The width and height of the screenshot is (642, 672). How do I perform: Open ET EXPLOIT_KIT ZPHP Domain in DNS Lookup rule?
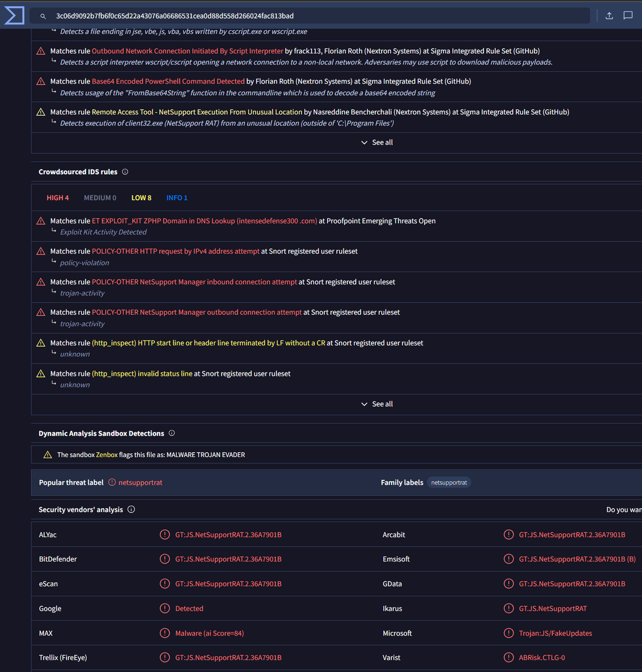coord(204,221)
